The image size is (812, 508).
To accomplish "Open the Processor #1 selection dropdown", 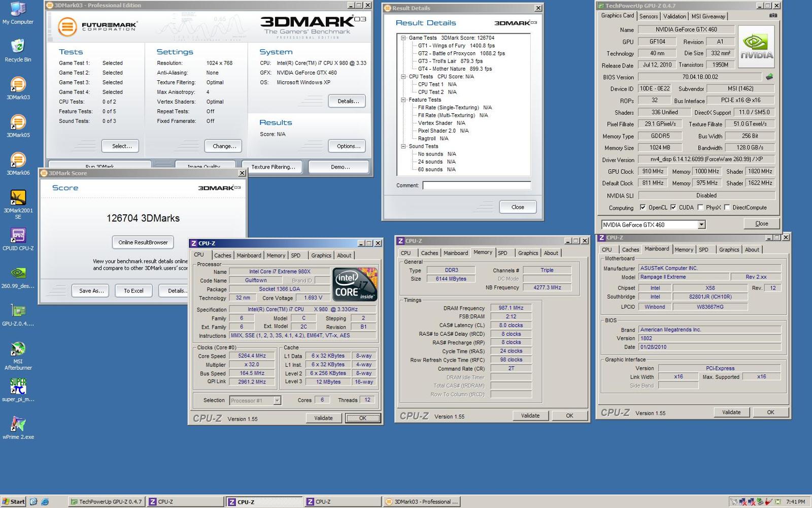I will tap(277, 400).
